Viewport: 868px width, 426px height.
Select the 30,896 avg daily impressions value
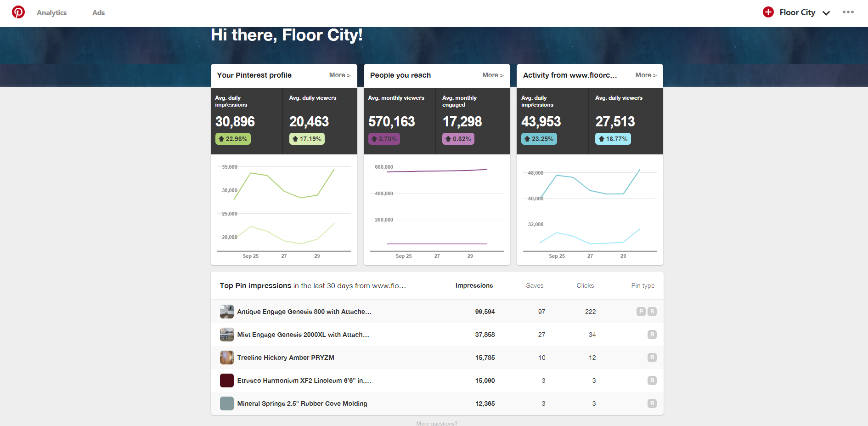(235, 122)
